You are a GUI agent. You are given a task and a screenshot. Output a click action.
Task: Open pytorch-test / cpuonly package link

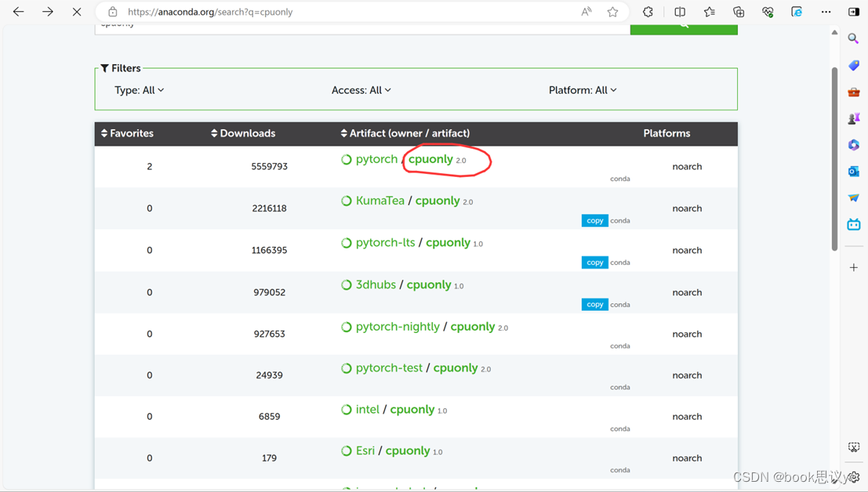[x=455, y=368]
